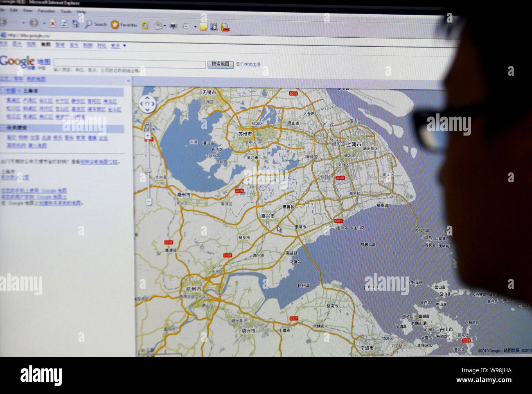The width and height of the screenshot is (532, 394).
Task: Click the yellow note icon in toolbar
Action: [x=203, y=27]
